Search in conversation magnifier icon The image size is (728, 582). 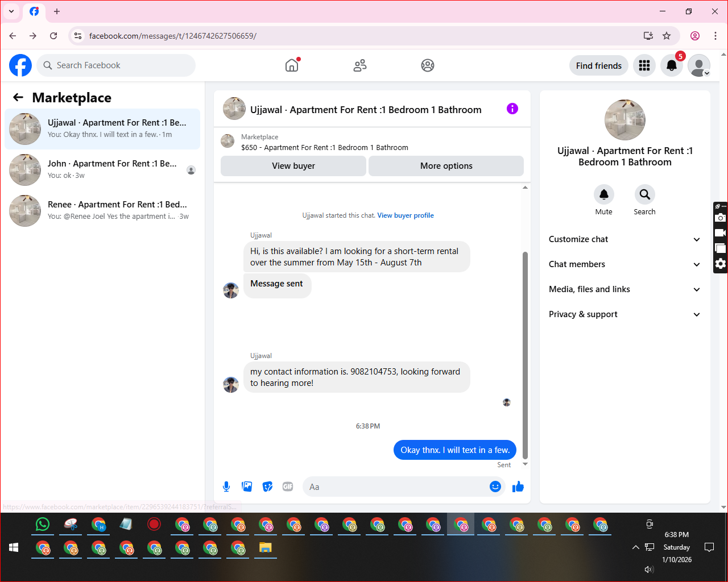coord(645,194)
